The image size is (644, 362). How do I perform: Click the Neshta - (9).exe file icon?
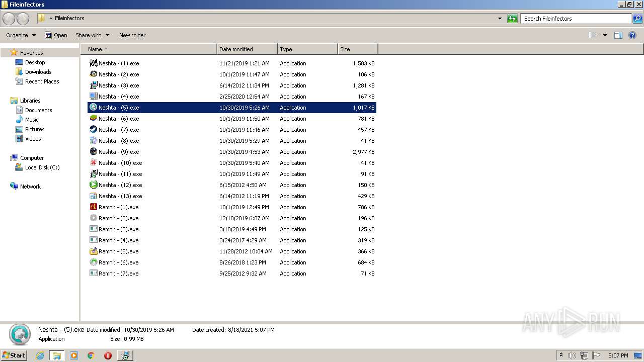click(x=93, y=152)
